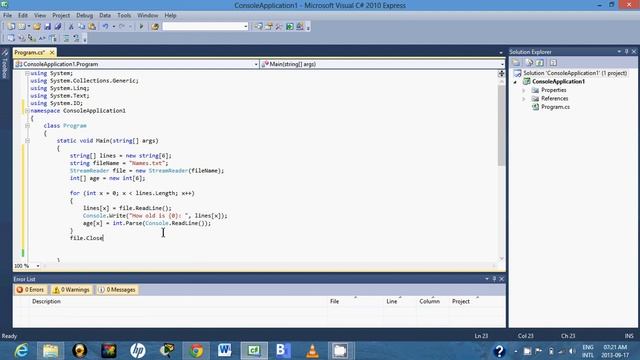640x360 pixels.
Task: Click the New Project toolbar icon
Action: click(11, 27)
